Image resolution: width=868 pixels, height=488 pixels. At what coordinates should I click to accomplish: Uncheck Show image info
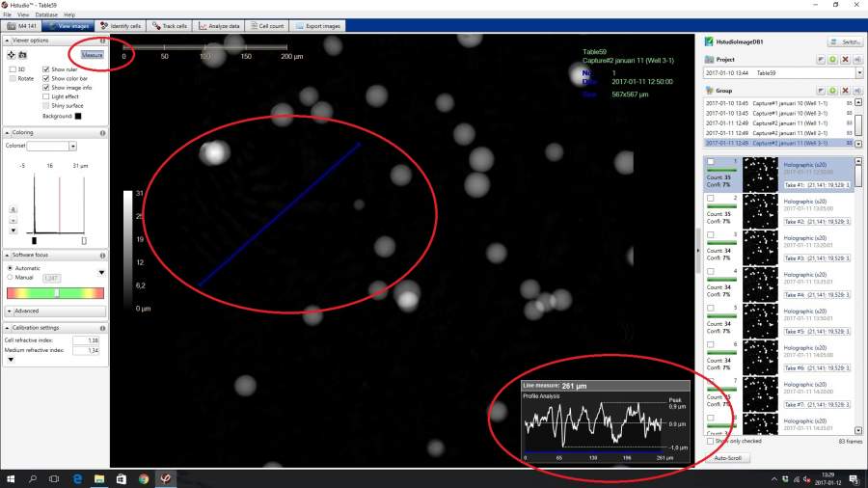click(x=46, y=88)
